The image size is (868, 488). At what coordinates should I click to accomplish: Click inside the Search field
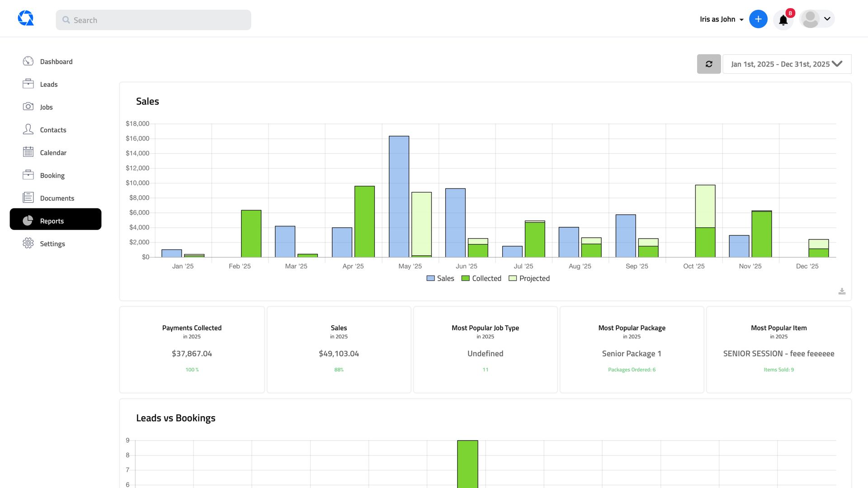pyautogui.click(x=153, y=20)
